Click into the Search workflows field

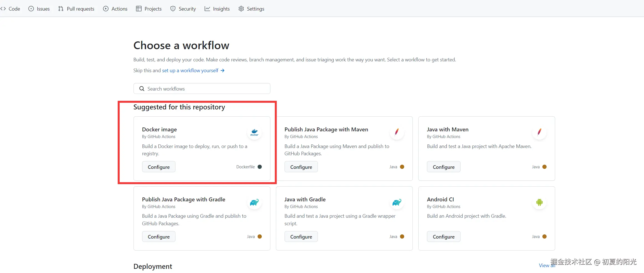(x=205, y=89)
